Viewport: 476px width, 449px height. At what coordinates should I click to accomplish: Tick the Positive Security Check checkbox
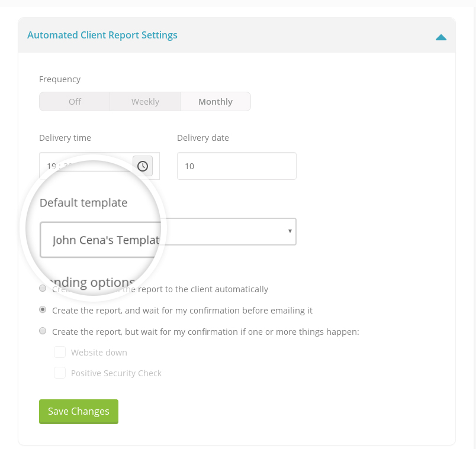[x=60, y=373]
